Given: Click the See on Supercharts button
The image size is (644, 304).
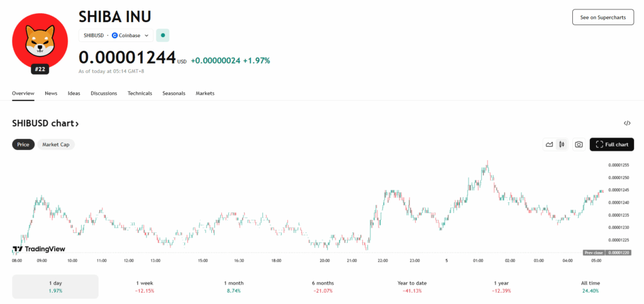Looking at the screenshot, I should pos(603,17).
